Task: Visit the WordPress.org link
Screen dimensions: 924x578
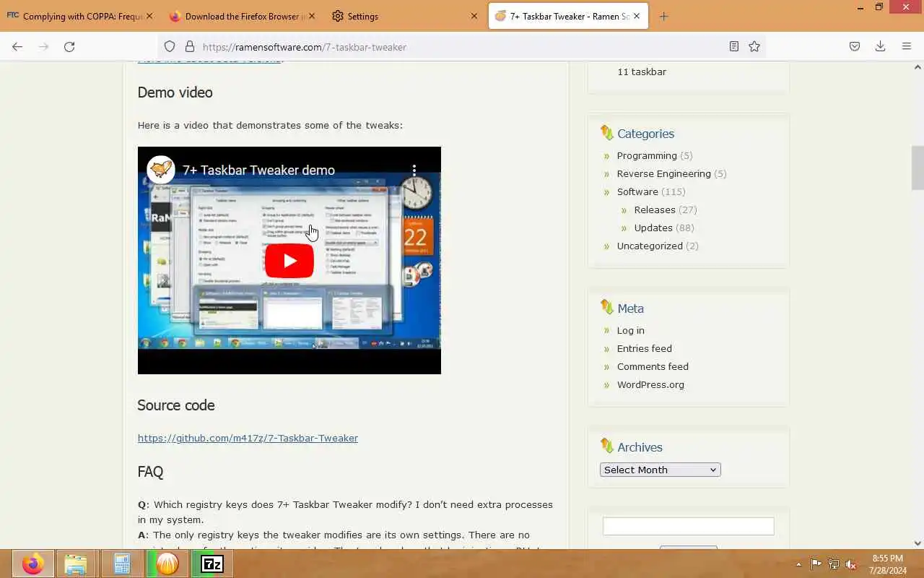Action: click(x=650, y=384)
